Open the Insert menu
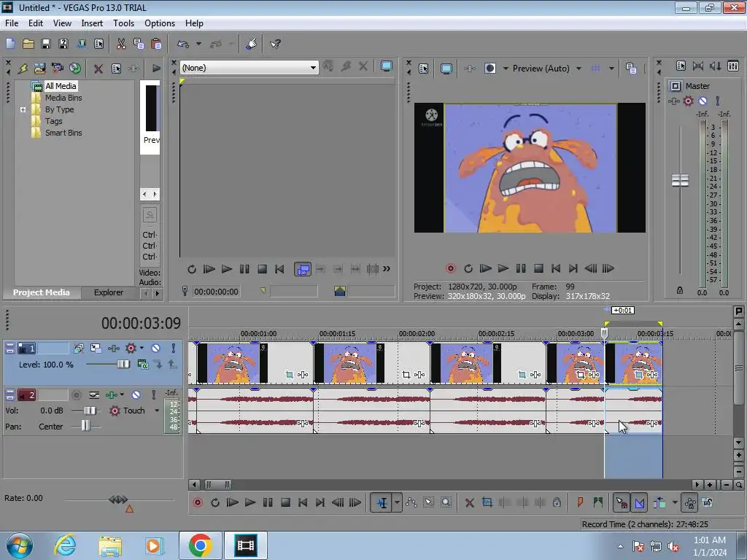The width and height of the screenshot is (747, 560). click(x=92, y=23)
